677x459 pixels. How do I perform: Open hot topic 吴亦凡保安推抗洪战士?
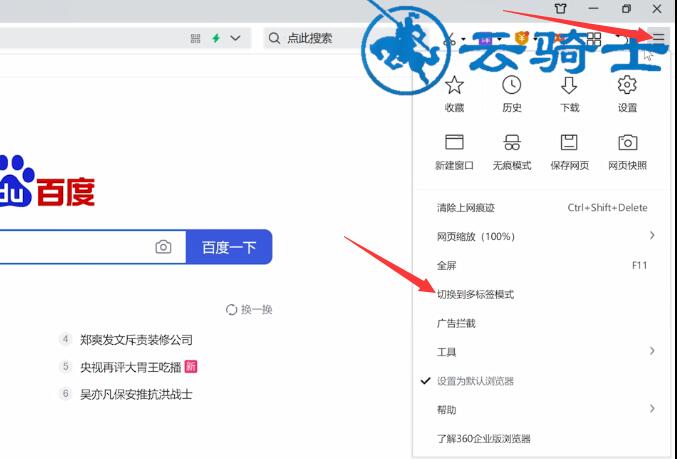(136, 394)
